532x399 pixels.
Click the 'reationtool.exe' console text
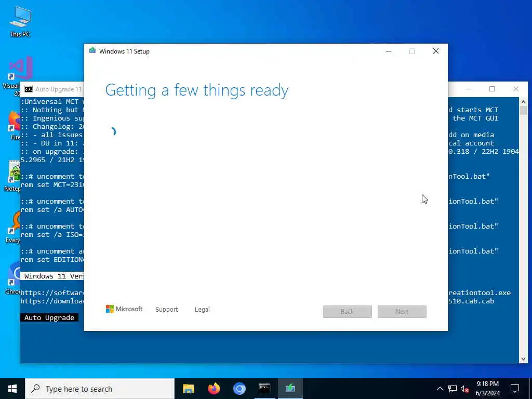pos(480,293)
